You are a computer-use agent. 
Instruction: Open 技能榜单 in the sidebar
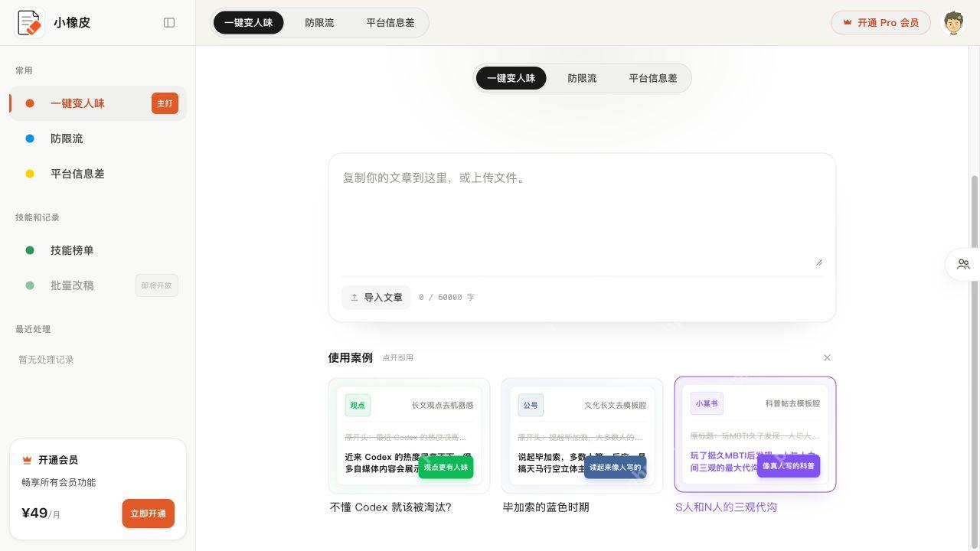tap(98, 250)
